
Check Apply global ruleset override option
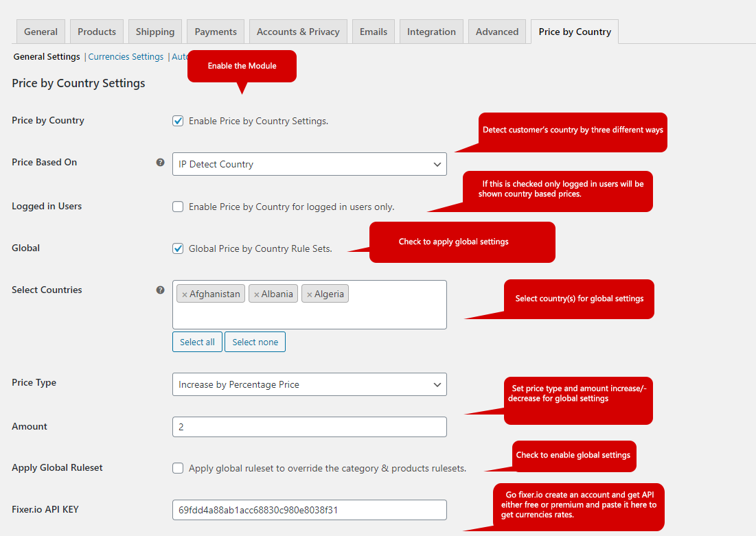[178, 468]
